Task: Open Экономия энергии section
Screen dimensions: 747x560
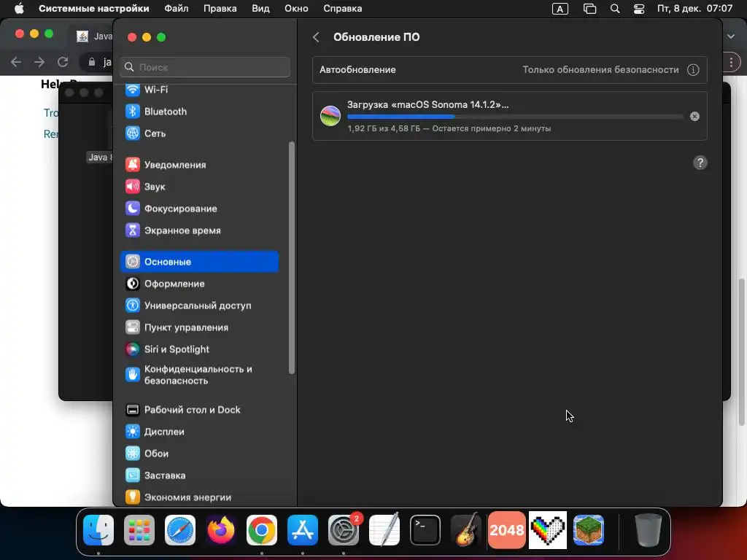Action: pyautogui.click(x=199, y=497)
